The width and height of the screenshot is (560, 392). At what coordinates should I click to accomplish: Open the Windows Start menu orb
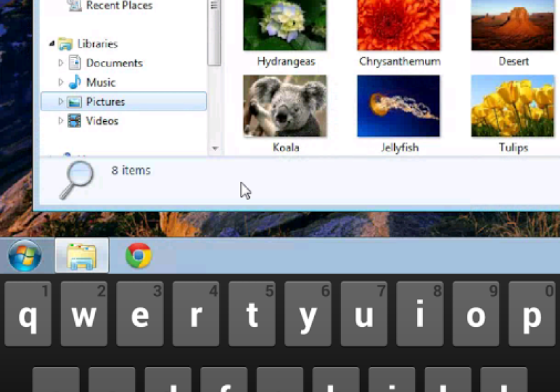pos(24,255)
